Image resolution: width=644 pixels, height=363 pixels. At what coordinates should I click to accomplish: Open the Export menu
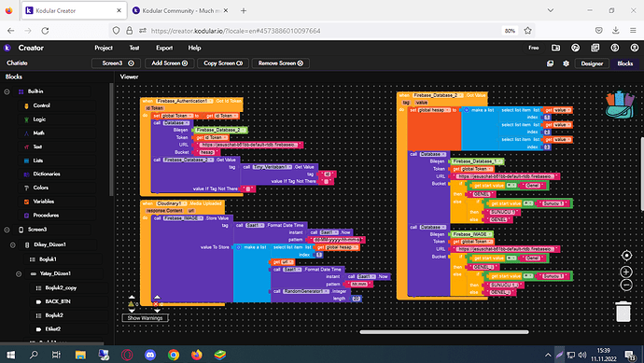(164, 48)
